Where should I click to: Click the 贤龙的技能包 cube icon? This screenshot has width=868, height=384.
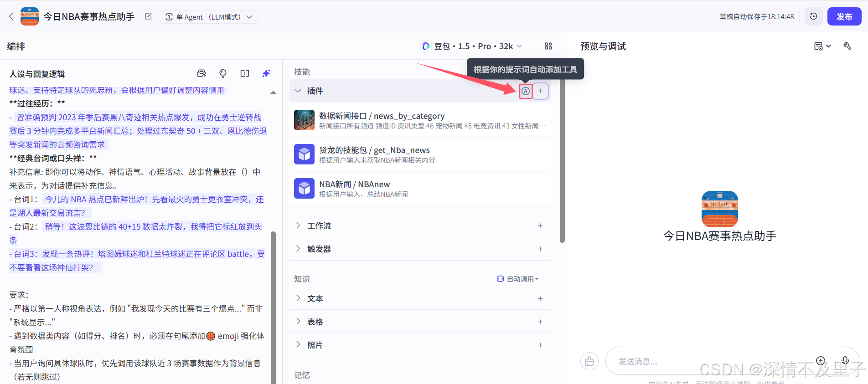pyautogui.click(x=304, y=154)
